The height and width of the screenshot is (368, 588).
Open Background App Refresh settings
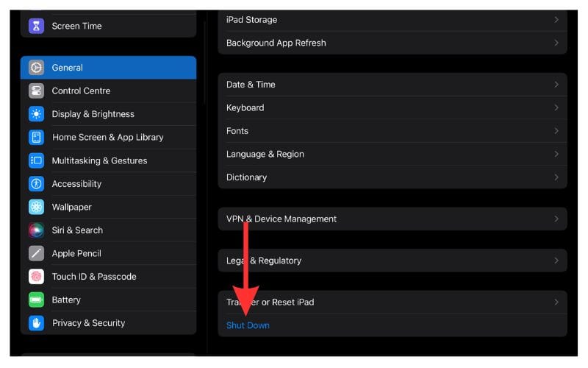tap(276, 43)
